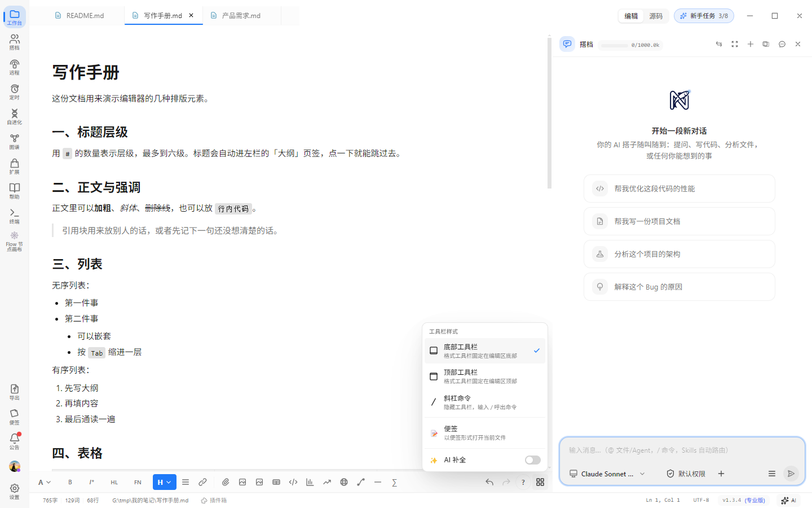The width and height of the screenshot is (812, 508).
Task: Insert a table from the toolbar
Action: pos(276,482)
